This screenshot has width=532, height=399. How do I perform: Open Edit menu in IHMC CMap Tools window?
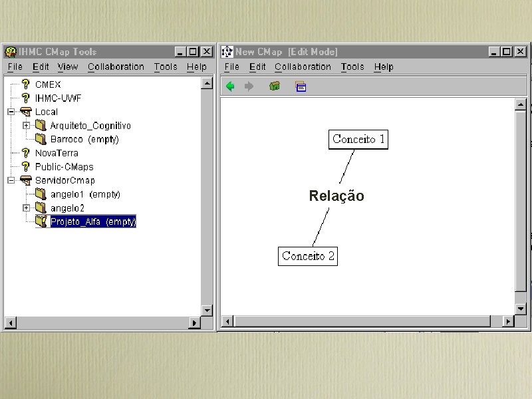pos(41,67)
